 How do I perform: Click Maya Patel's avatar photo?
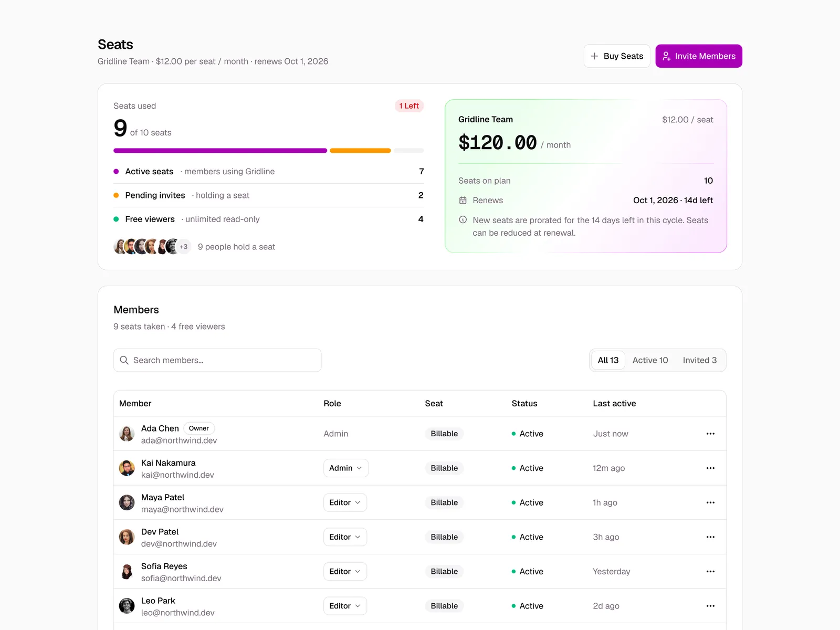tap(127, 502)
